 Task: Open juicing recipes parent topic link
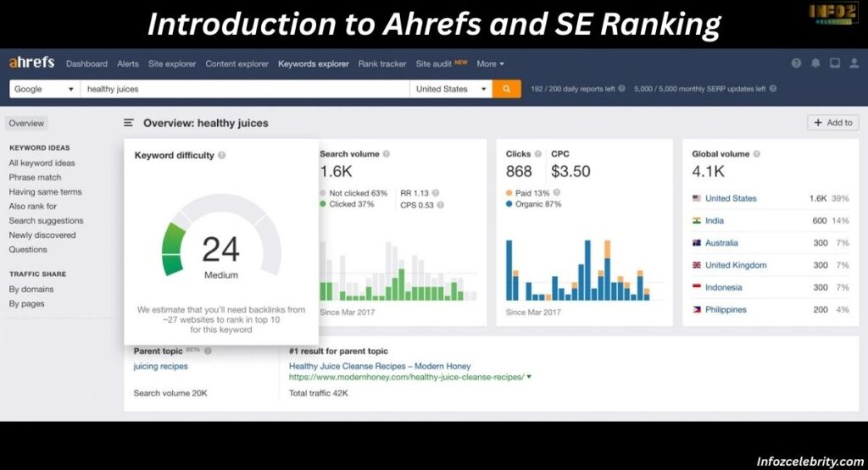click(160, 366)
